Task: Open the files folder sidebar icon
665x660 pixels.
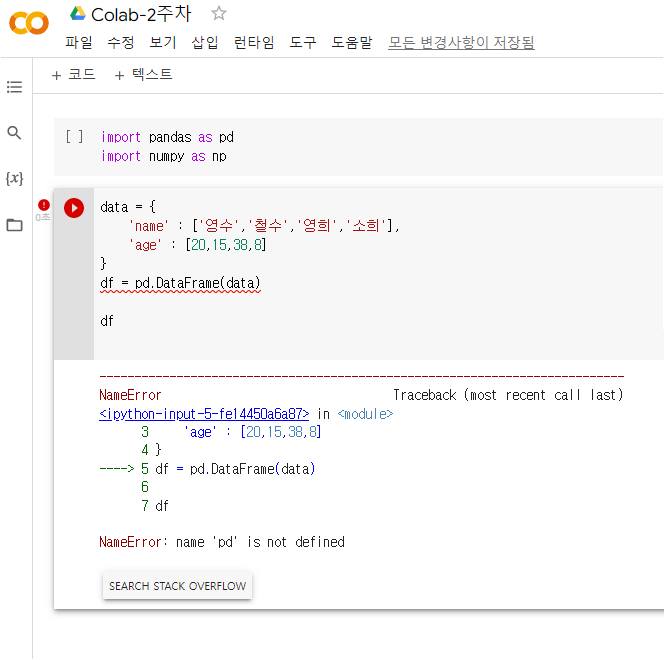Action: coord(14,224)
